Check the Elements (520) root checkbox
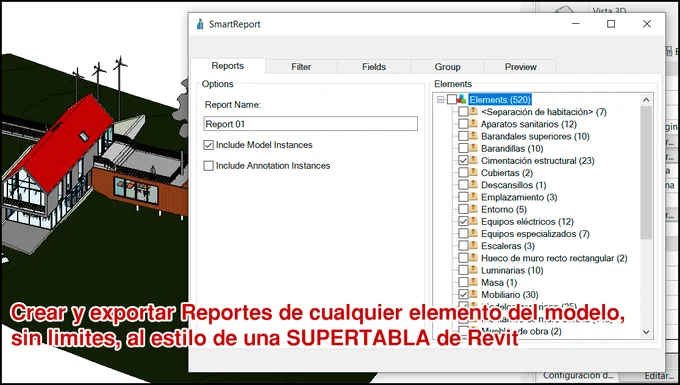Viewport: 680px width, 385px height. [452, 100]
